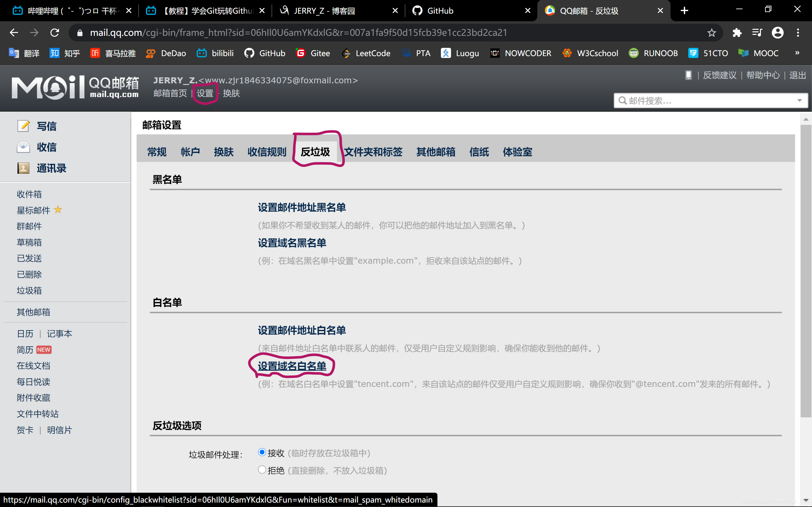Open the GitHub bookmark in bookmarks bar

265,53
